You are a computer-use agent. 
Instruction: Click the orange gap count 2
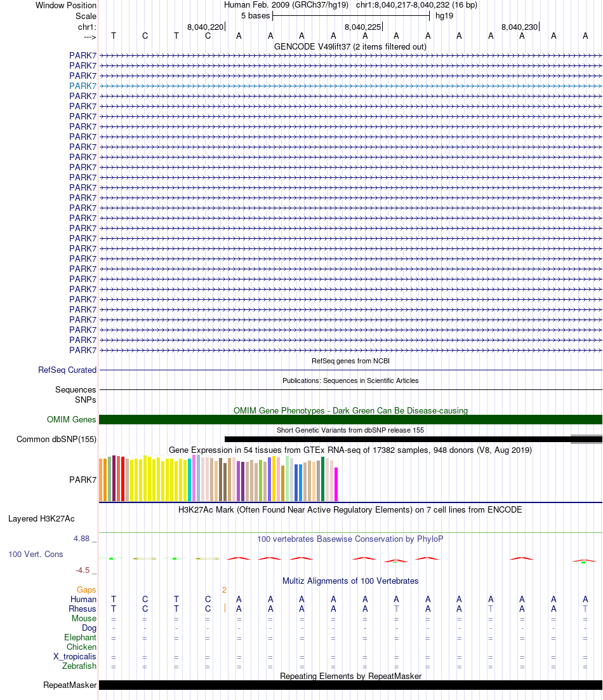click(x=224, y=589)
